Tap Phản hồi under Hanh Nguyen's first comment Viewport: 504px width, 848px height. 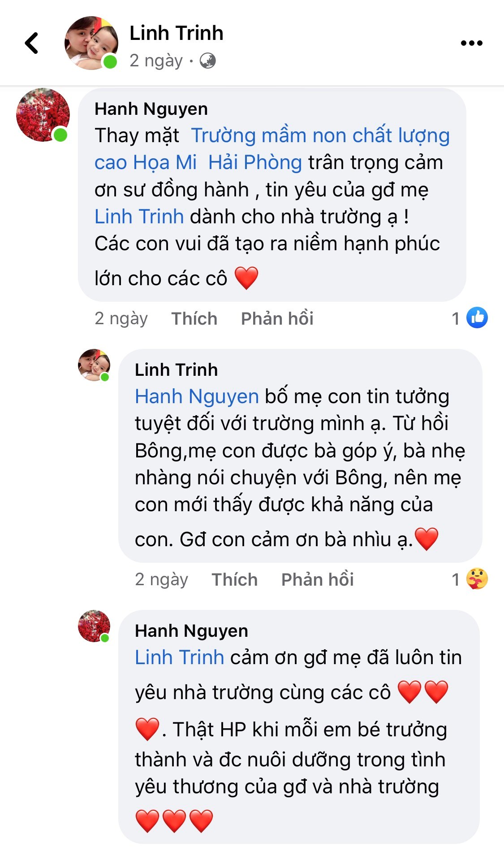277,318
